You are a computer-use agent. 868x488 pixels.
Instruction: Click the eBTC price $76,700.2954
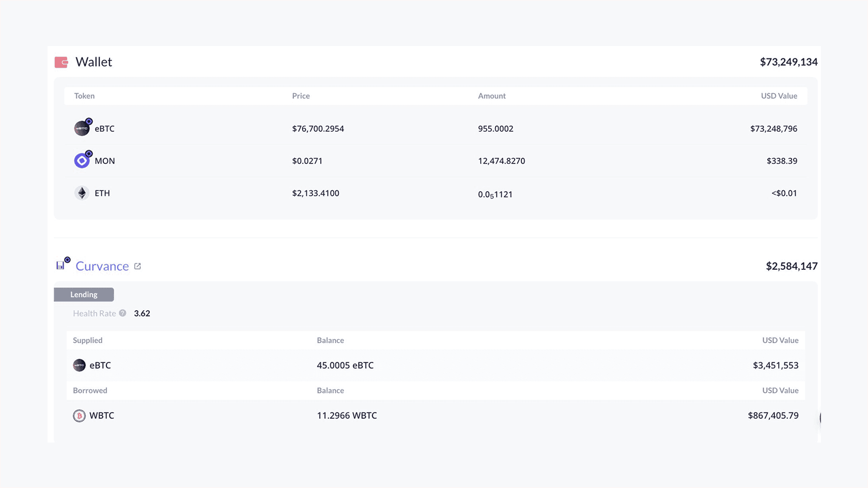pos(318,129)
